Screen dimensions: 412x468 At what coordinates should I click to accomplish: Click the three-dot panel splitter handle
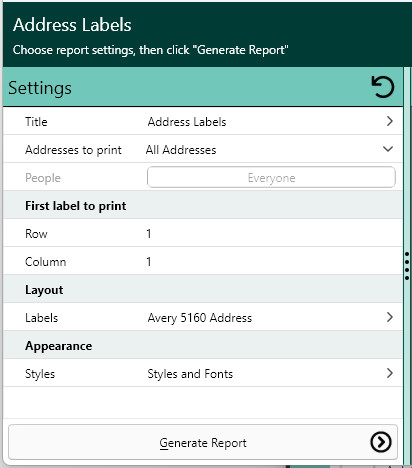(407, 266)
